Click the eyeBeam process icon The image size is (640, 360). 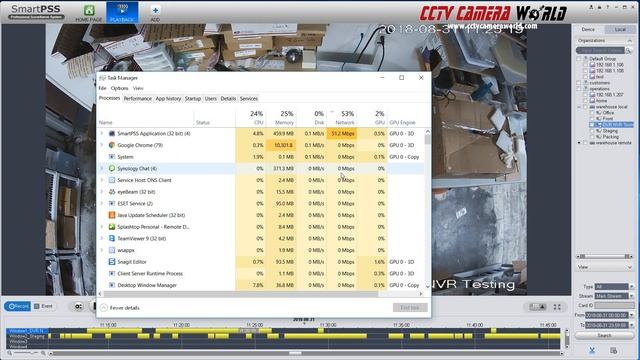pyautogui.click(x=112, y=191)
